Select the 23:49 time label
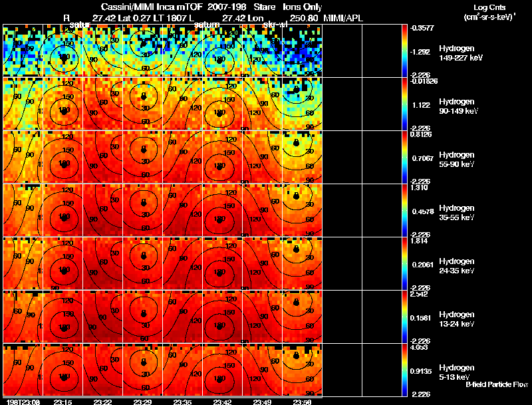Image resolution: width=532 pixels, height=405 pixels. 262,402
